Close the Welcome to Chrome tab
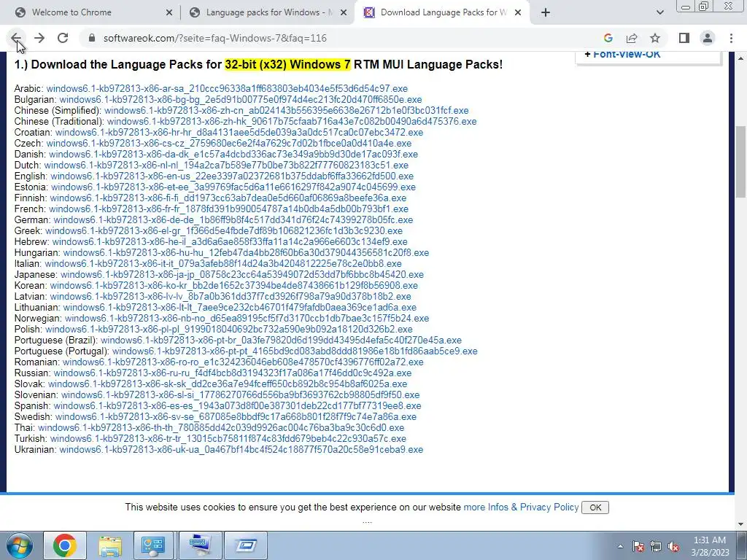This screenshot has width=747, height=560. [x=169, y=12]
